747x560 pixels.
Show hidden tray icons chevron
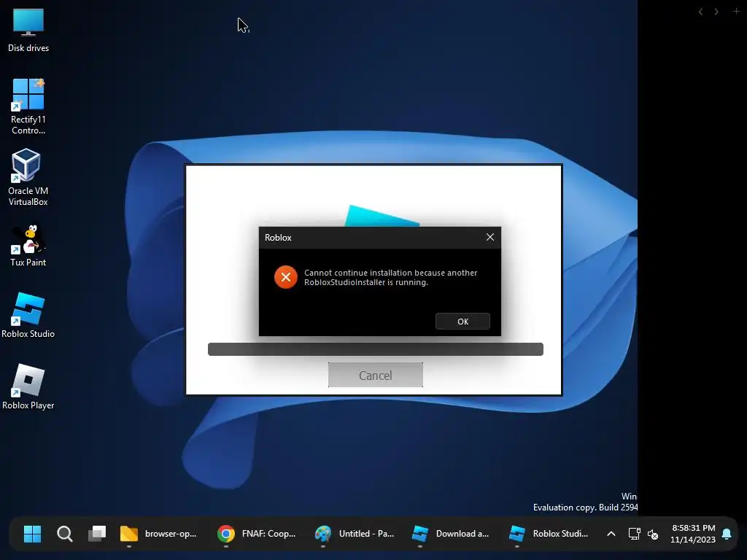pyautogui.click(x=611, y=534)
